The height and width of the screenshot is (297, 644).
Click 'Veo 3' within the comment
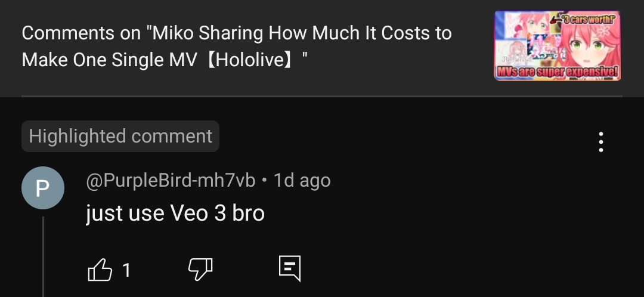[198, 213]
